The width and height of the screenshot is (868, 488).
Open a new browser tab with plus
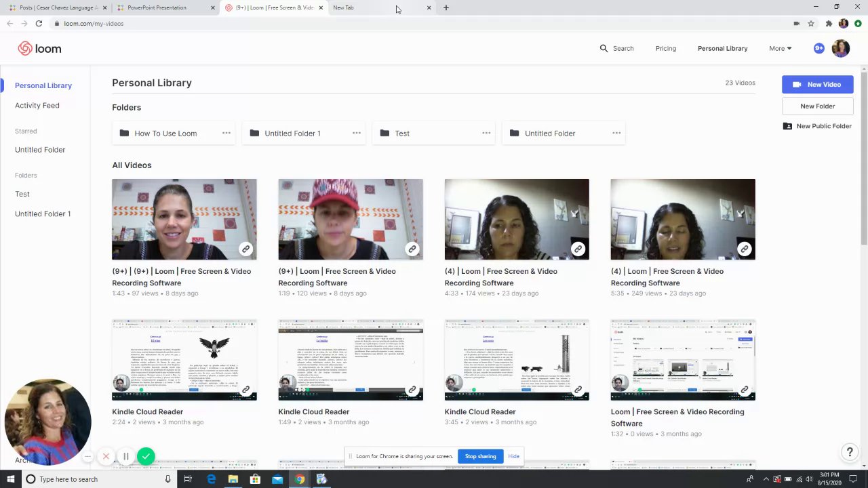tap(446, 7)
